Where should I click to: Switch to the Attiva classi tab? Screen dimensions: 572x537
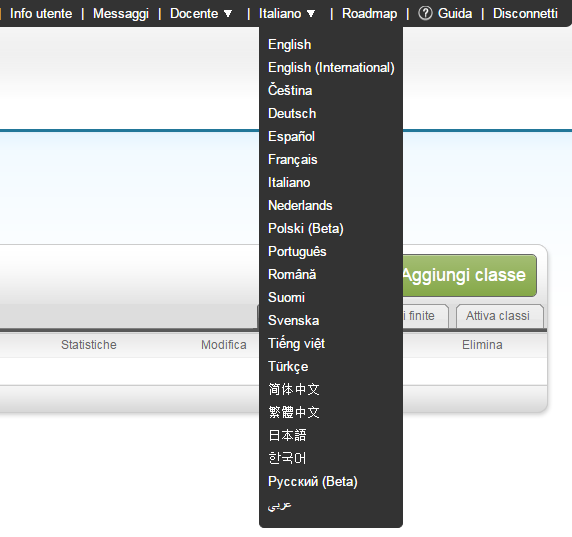point(499,316)
